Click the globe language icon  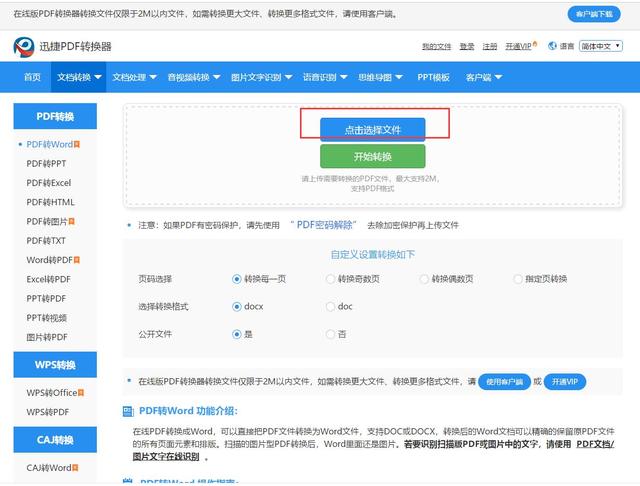click(x=552, y=46)
